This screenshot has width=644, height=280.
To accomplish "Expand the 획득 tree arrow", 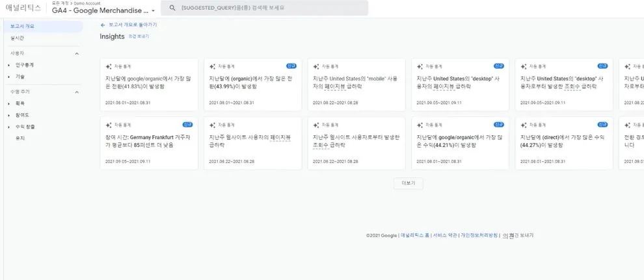I will [x=9, y=104].
